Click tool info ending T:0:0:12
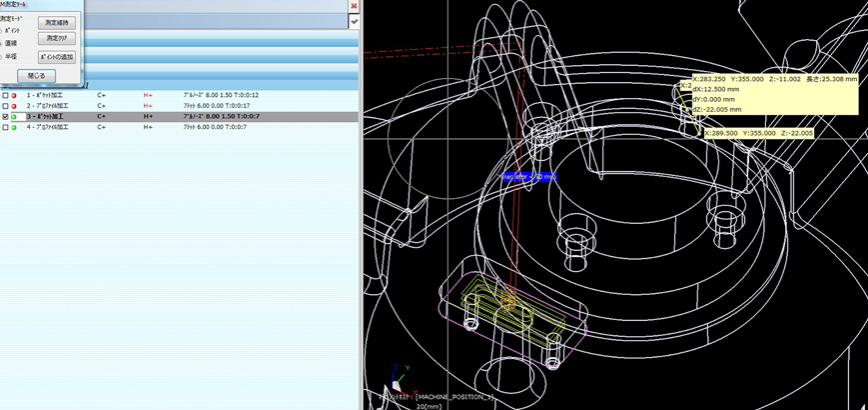Screen dimensions: 868x410 tap(221, 95)
